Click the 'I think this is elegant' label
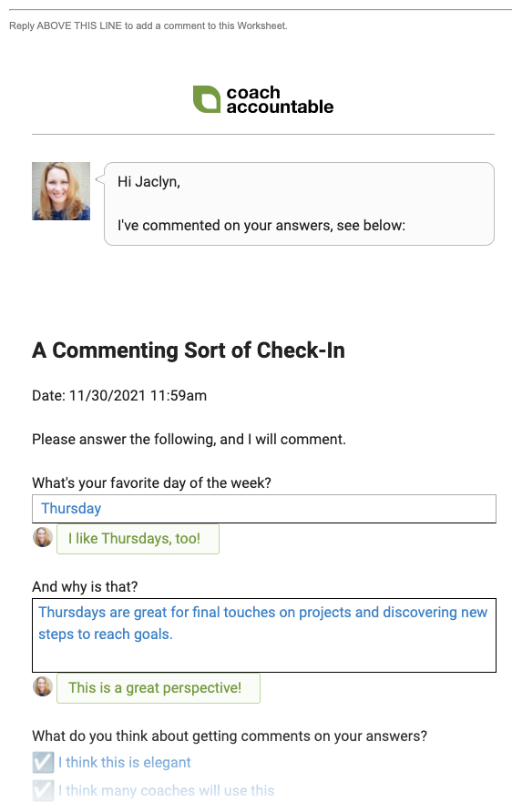 coord(125,762)
